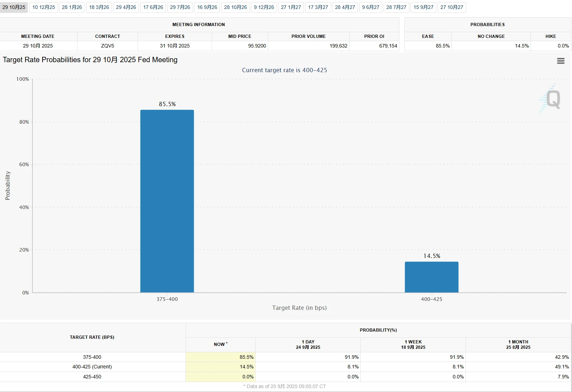The height and width of the screenshot is (392, 572).
Task: Click the 375-400 bar in the chart
Action: pyautogui.click(x=167, y=201)
